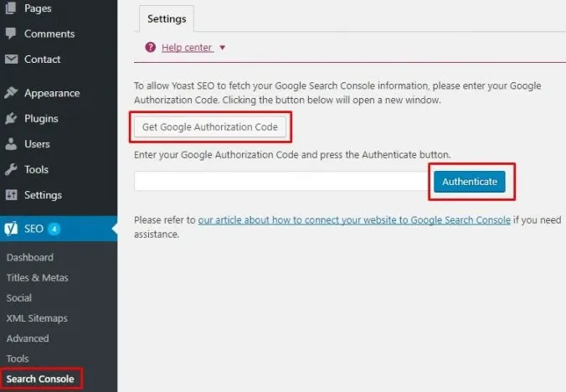Click the Yoast SEO logo icon

(x=11, y=229)
